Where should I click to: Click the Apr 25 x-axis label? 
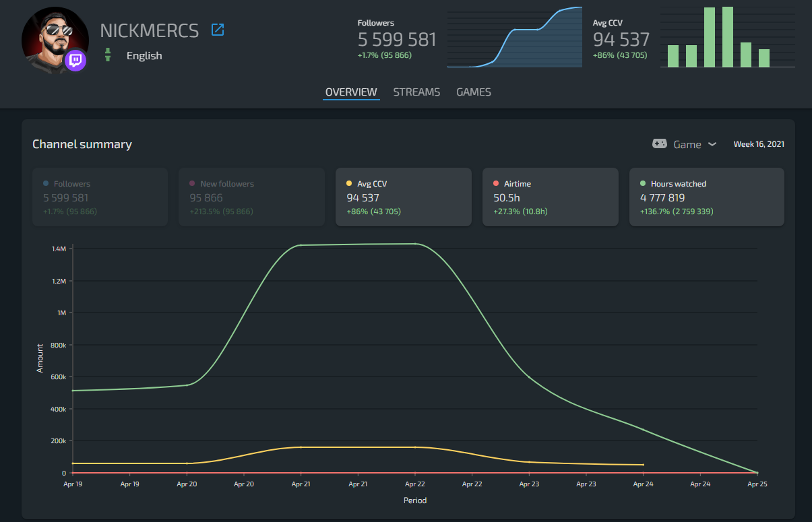(758, 484)
